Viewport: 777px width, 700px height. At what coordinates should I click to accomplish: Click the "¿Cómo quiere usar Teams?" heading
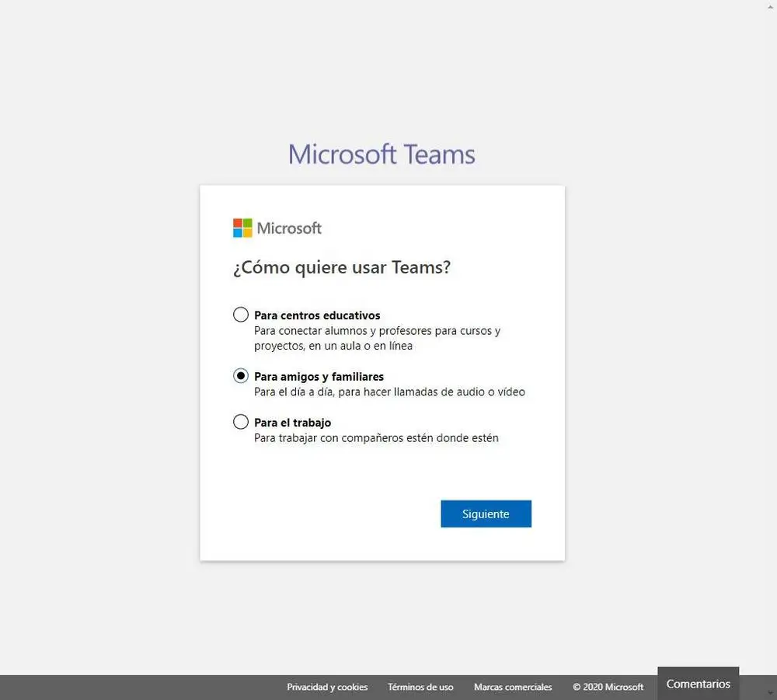click(342, 267)
